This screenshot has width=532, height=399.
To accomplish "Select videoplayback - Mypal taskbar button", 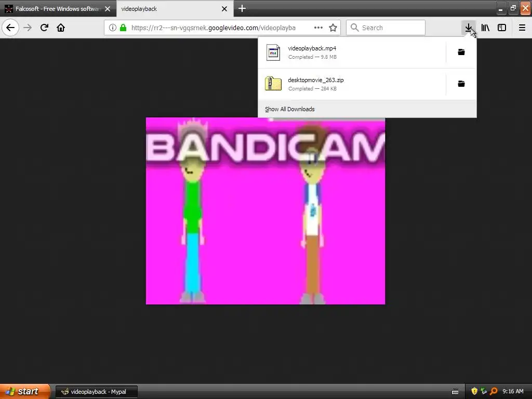I will tap(96, 392).
